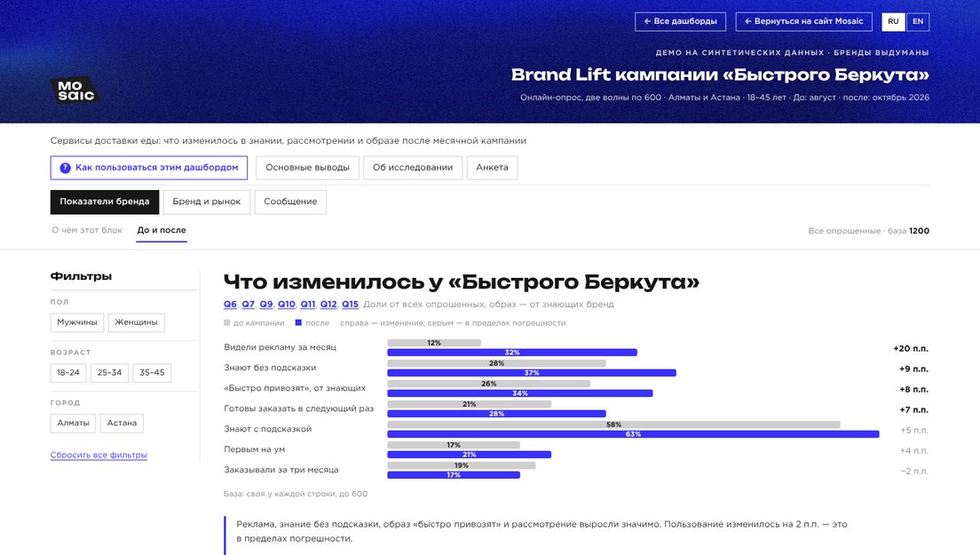
Task: Toggle the '35–45' age filter
Action: pos(152,372)
